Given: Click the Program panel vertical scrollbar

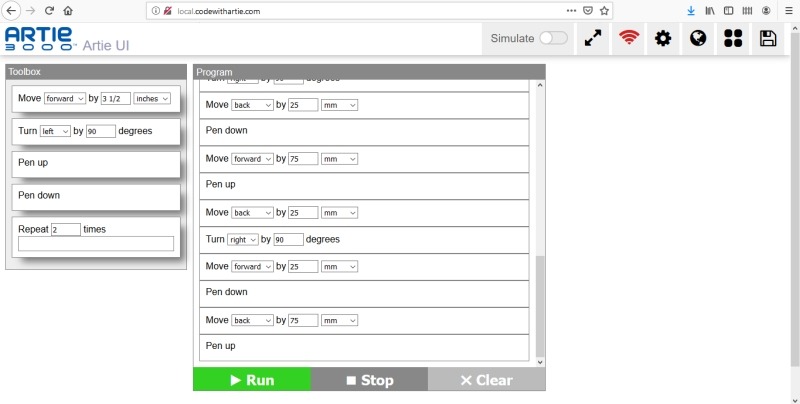Looking at the screenshot, I should [540, 300].
